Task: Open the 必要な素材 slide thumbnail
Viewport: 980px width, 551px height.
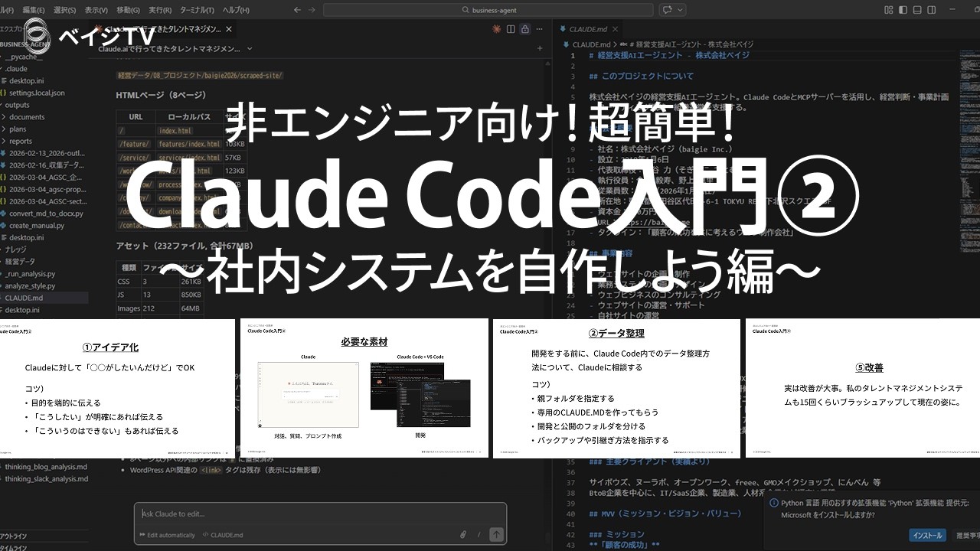Action: [364, 388]
